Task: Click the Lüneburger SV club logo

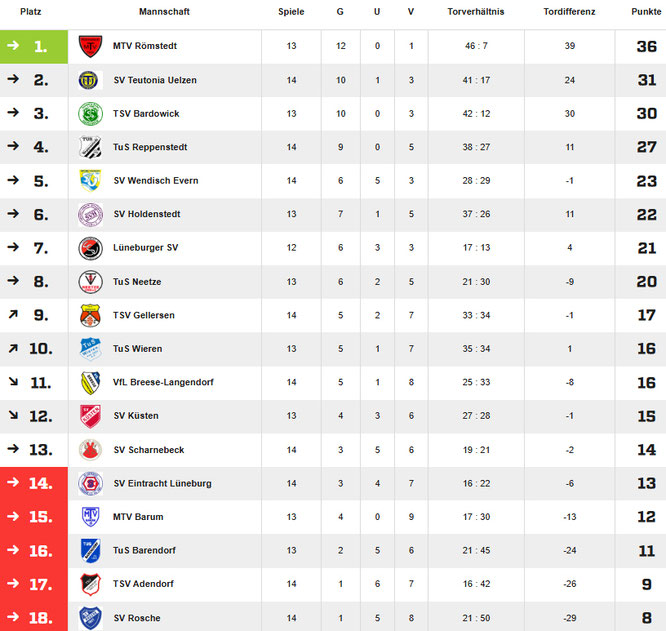Action: [90, 248]
